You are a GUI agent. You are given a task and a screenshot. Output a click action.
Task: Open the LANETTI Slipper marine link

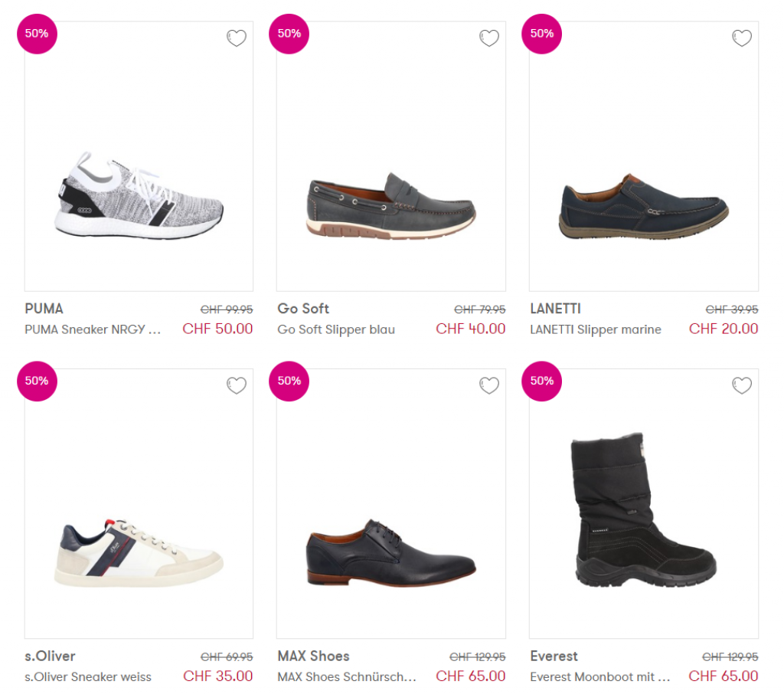(595, 330)
